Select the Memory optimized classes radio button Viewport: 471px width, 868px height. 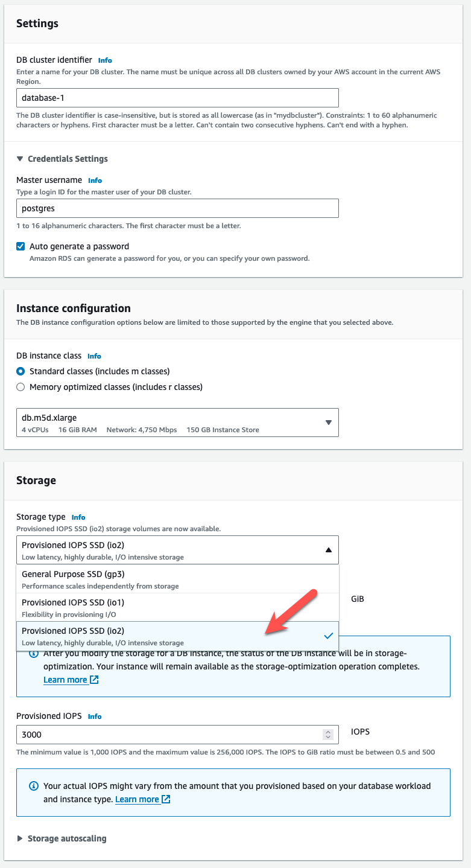pos(21,387)
